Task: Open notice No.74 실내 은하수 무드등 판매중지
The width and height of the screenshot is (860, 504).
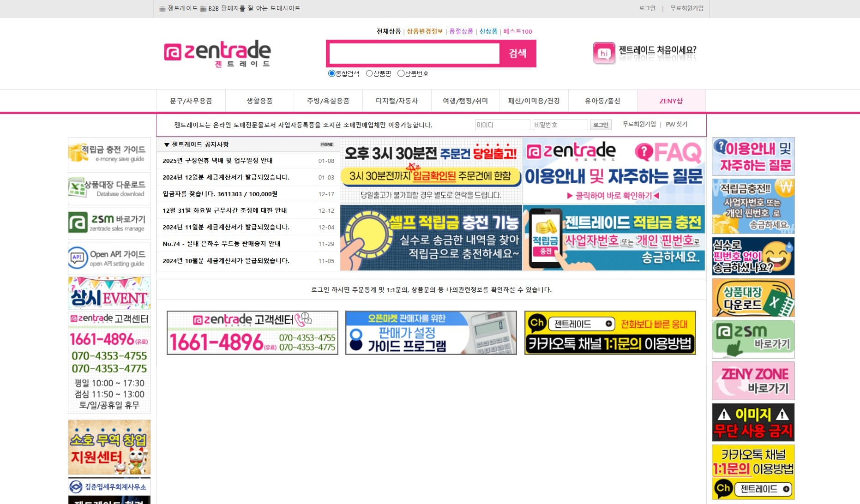Action: click(222, 244)
